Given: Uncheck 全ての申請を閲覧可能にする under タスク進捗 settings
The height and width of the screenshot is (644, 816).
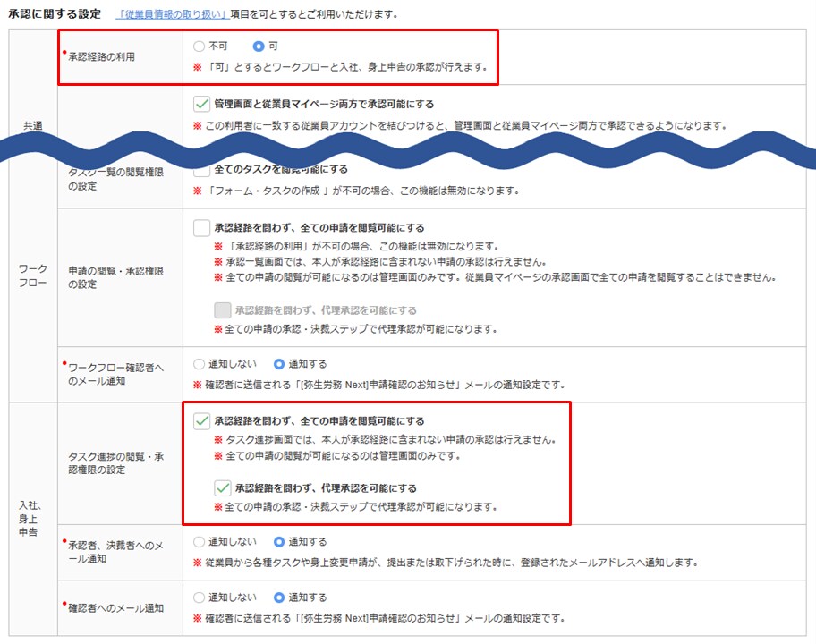Looking at the screenshot, I should pos(201,420).
